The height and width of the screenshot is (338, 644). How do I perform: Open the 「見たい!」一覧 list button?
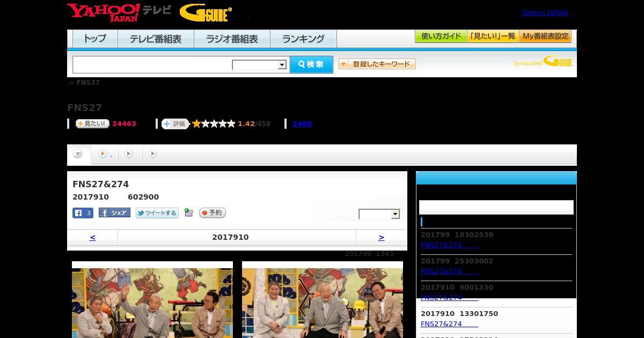point(493,36)
